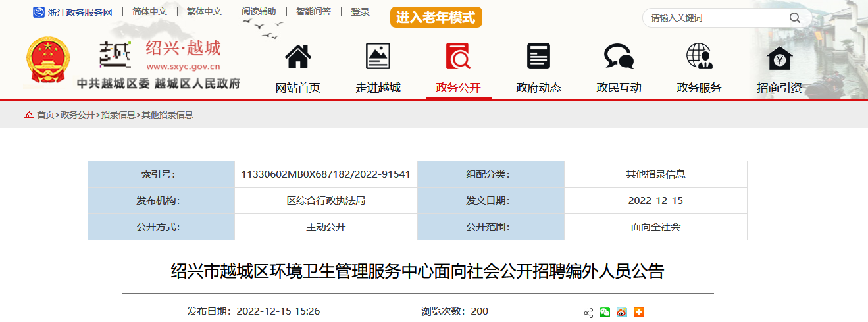Click the www.sxyc.gov.cn URL text
The width and height of the screenshot is (868, 322).
point(183,67)
